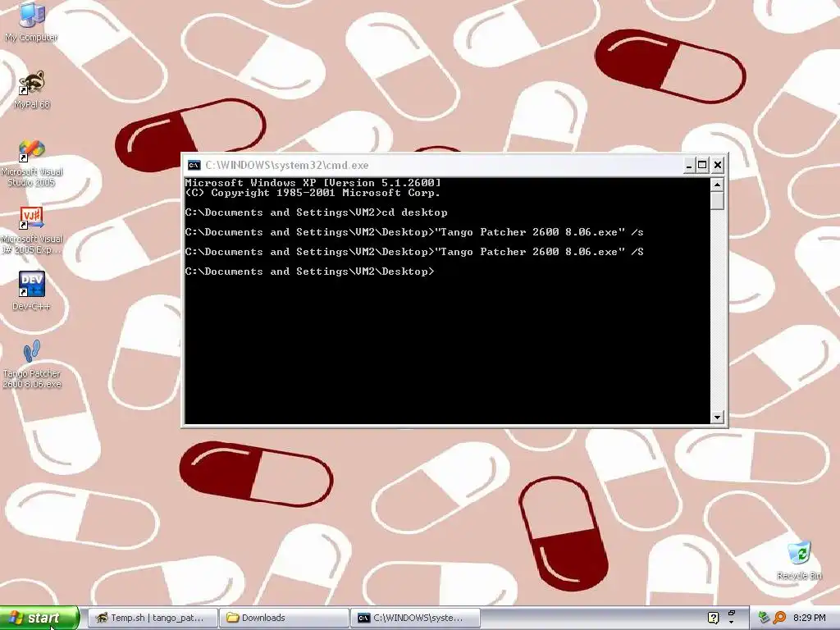Viewport: 840px width, 630px height.
Task: Activate C:\WINDOWS\syste... taskbar button
Action: coord(416,618)
